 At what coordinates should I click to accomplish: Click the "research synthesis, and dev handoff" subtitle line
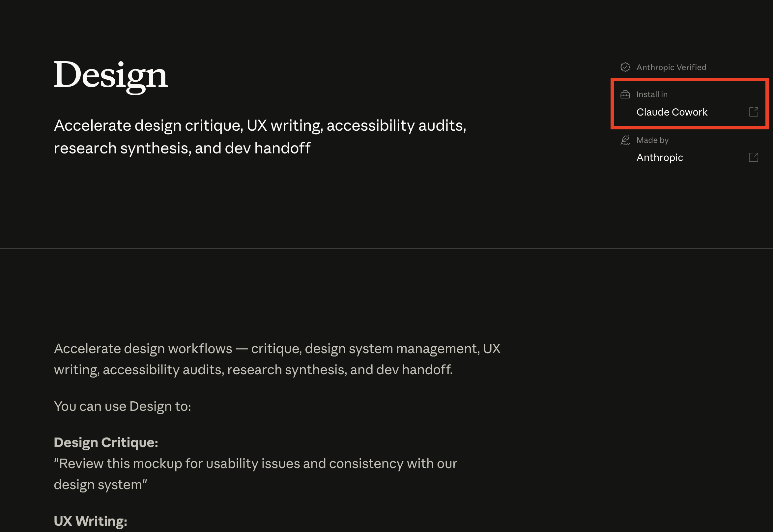click(182, 148)
